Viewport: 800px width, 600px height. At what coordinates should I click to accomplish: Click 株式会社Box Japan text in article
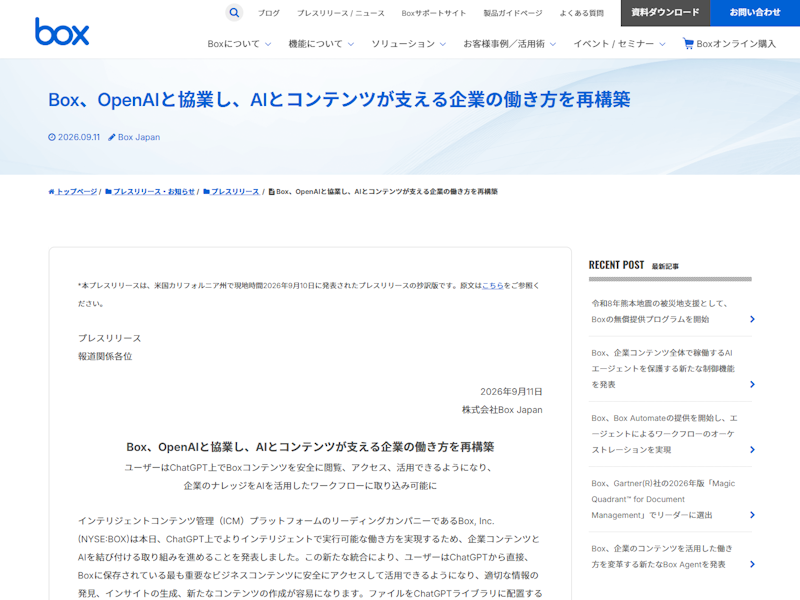tap(502, 410)
